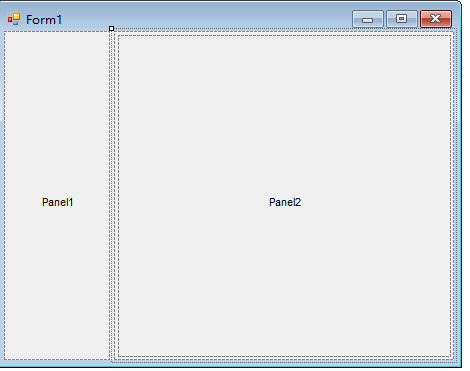This screenshot has height=371, width=470.
Task: Close the Form1 window
Action: [436, 19]
